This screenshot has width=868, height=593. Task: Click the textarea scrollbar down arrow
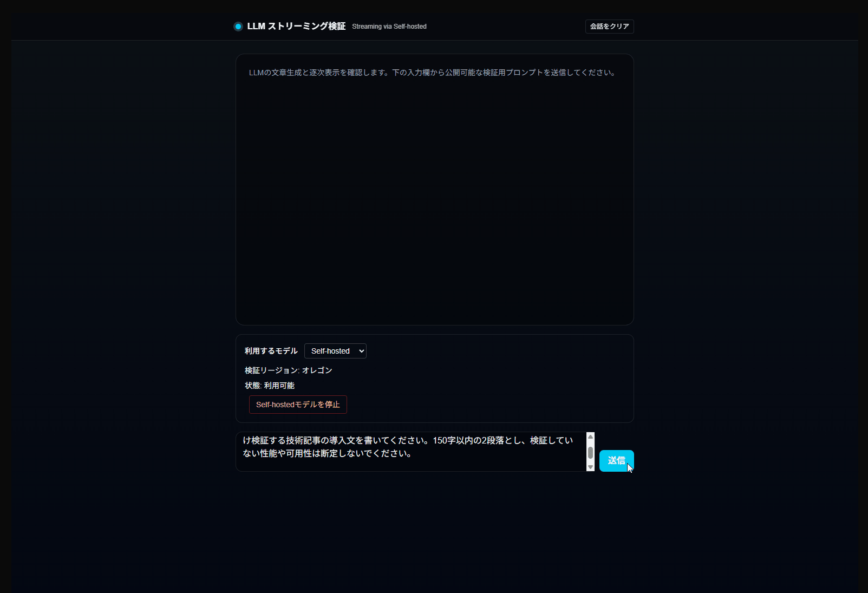[590, 467]
